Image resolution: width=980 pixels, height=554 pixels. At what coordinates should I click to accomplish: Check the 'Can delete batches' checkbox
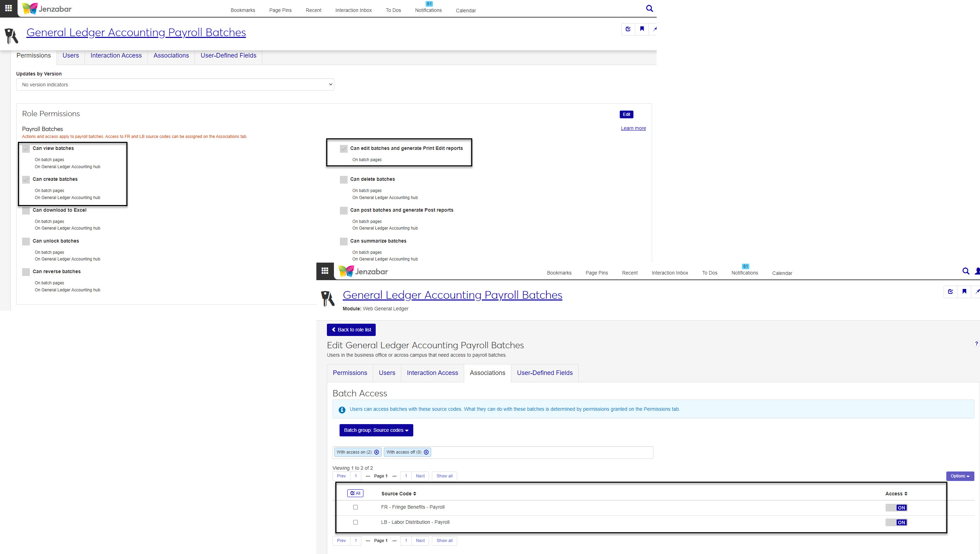[x=343, y=180]
